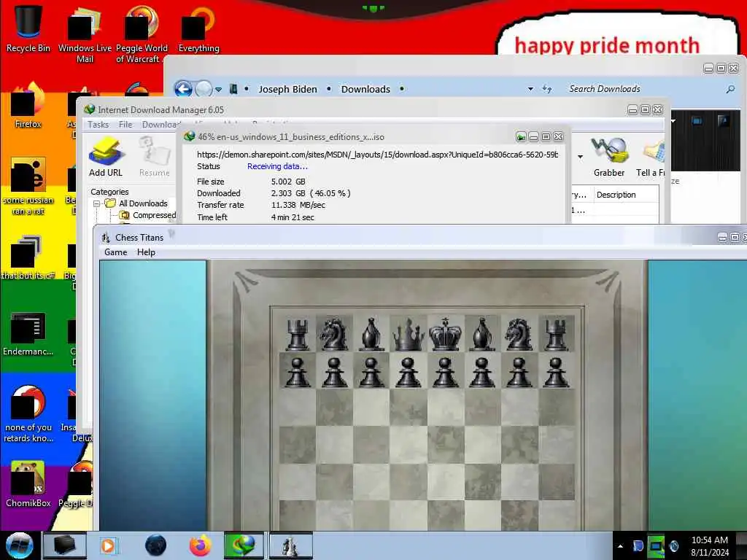747x560 pixels.
Task: Click the volume tray icon beside the clock
Action: pos(674,546)
